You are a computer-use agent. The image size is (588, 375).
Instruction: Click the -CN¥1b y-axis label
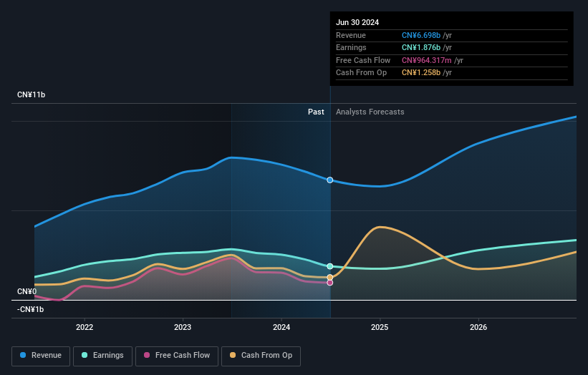coord(30,309)
